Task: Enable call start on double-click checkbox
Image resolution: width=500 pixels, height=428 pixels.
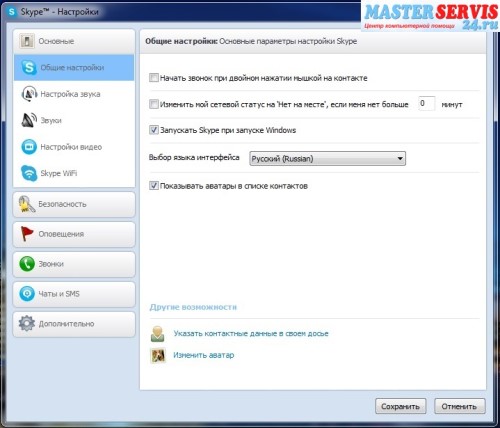Action: [154, 78]
